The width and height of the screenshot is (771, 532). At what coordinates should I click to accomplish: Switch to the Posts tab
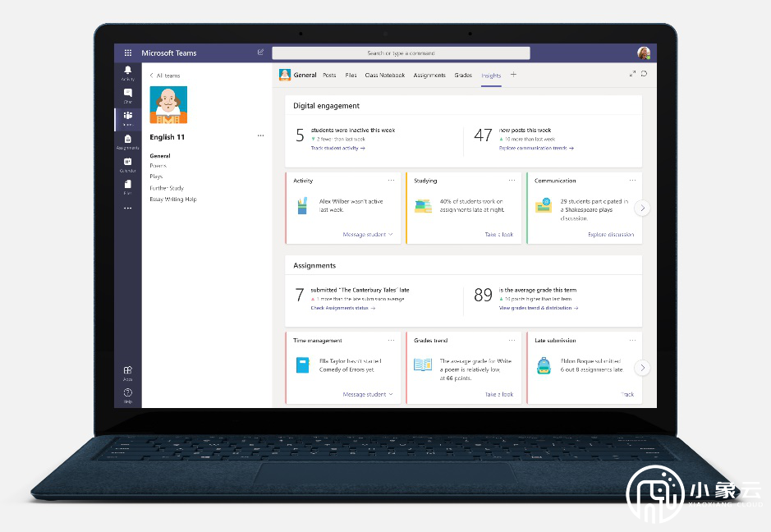[329, 76]
